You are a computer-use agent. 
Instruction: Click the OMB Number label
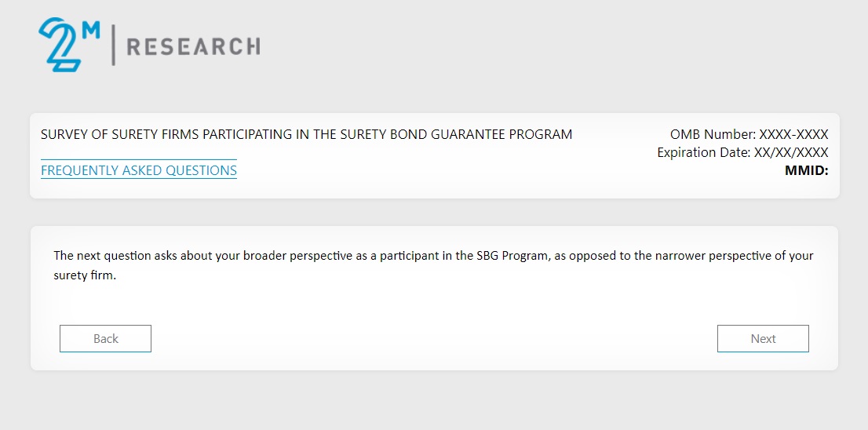point(713,134)
